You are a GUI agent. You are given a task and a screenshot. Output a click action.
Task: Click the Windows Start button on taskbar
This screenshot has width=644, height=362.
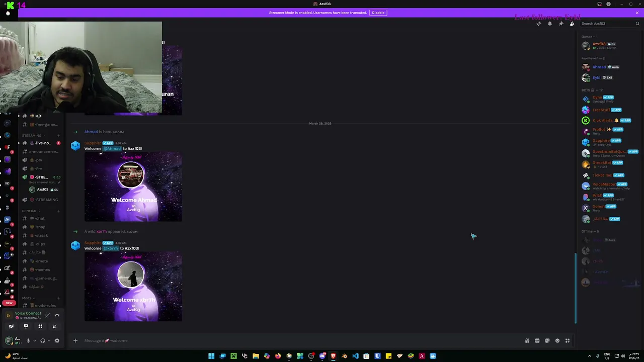[211, 356]
